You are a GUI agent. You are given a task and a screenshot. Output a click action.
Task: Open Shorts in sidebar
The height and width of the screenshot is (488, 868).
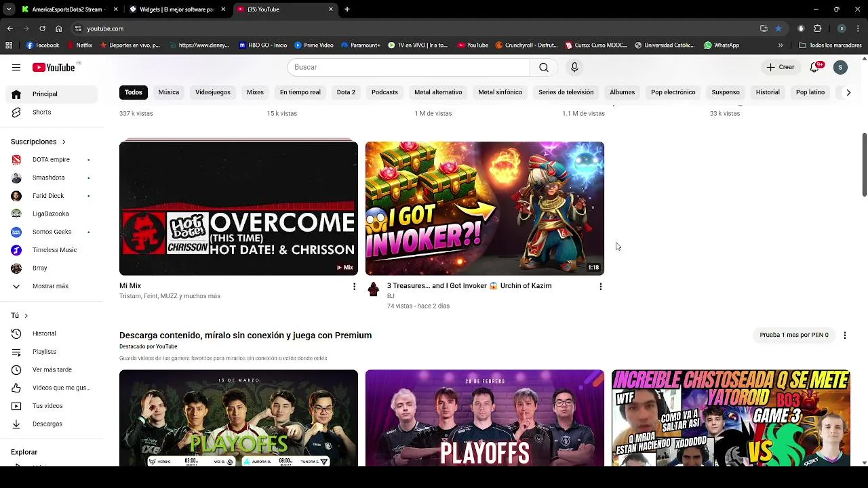click(52, 112)
